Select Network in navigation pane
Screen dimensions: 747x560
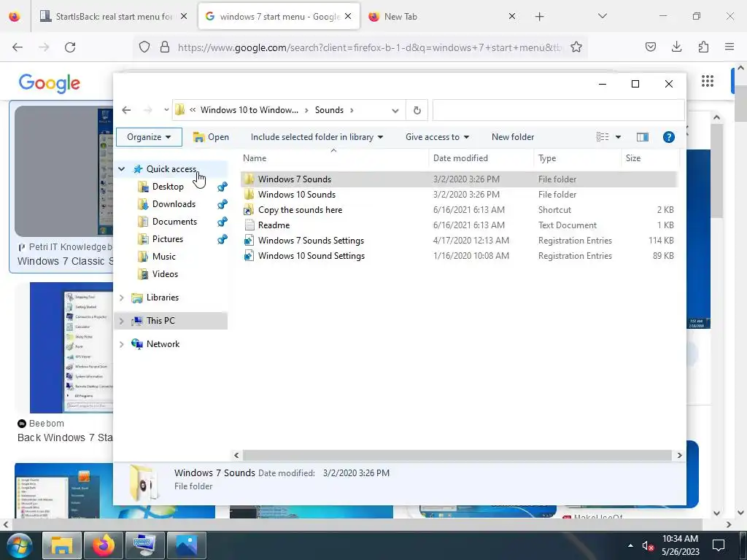(x=163, y=344)
